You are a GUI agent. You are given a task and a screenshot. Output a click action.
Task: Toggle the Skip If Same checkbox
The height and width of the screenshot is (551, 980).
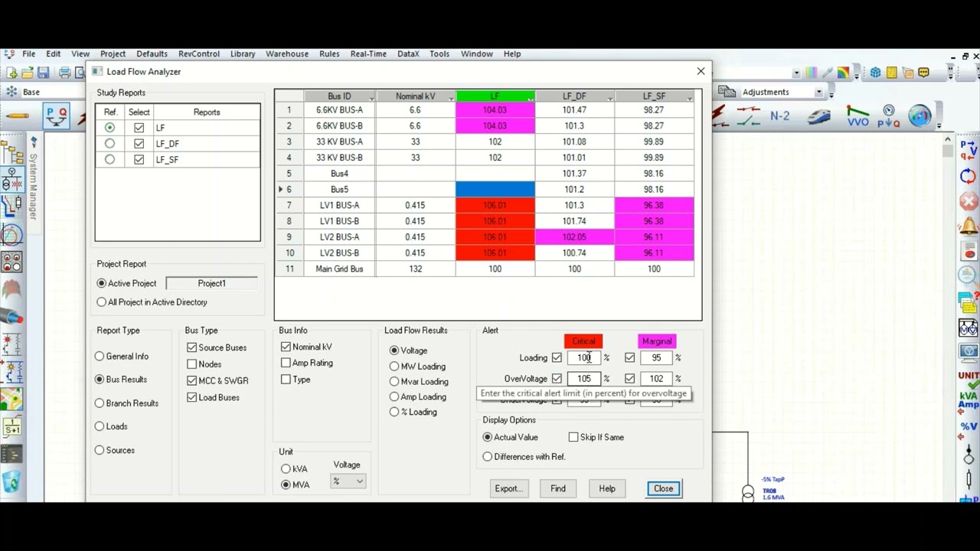573,437
